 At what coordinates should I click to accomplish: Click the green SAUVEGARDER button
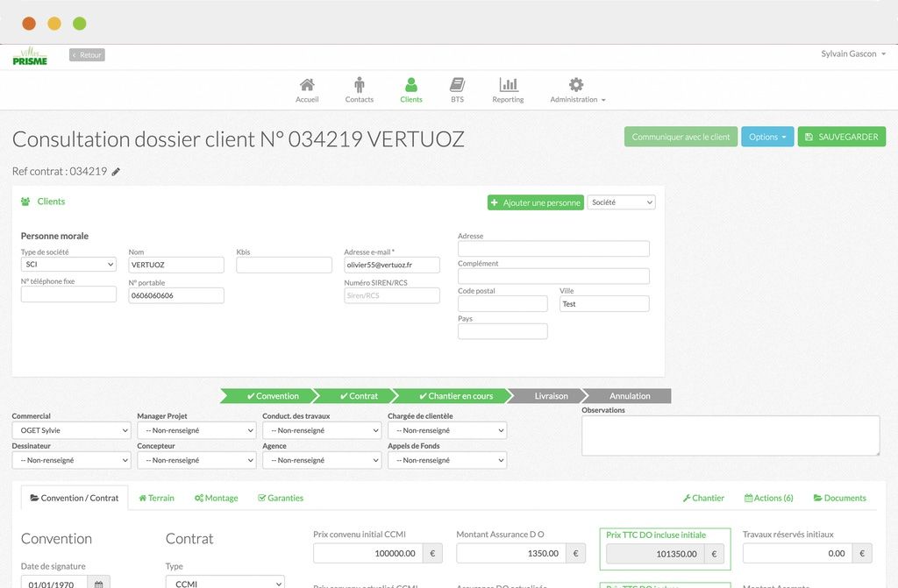click(841, 137)
